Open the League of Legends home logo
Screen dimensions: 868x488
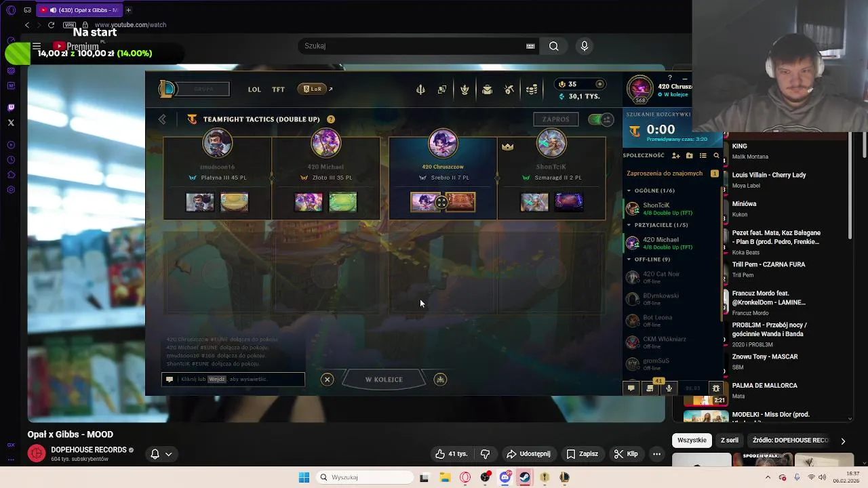[x=167, y=89]
